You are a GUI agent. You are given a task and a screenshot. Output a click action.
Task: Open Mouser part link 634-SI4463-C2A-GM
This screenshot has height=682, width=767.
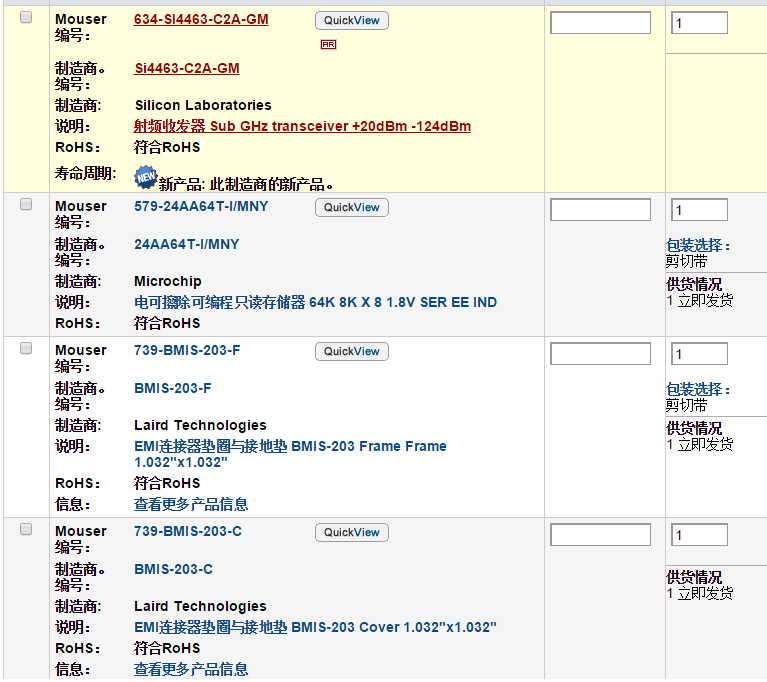coord(201,20)
